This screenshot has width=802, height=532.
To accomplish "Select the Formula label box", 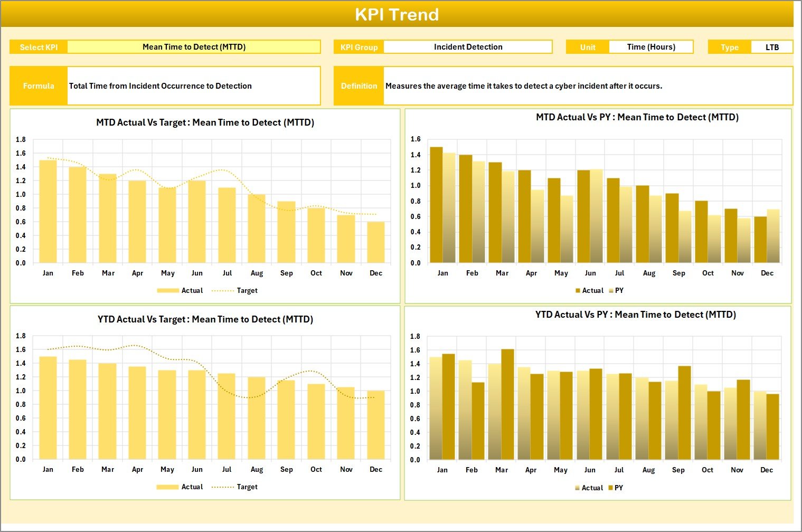I will 39,85.
